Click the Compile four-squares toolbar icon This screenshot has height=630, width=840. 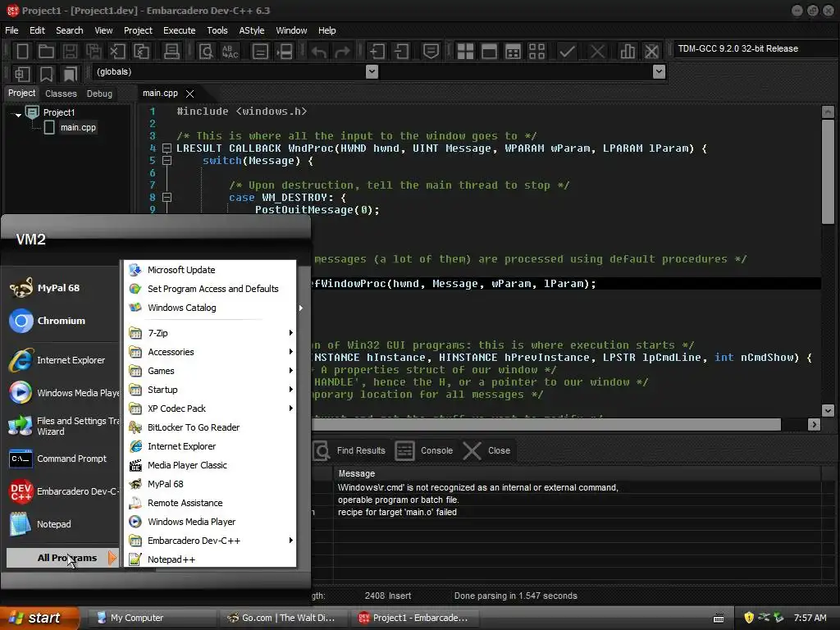tap(465, 52)
